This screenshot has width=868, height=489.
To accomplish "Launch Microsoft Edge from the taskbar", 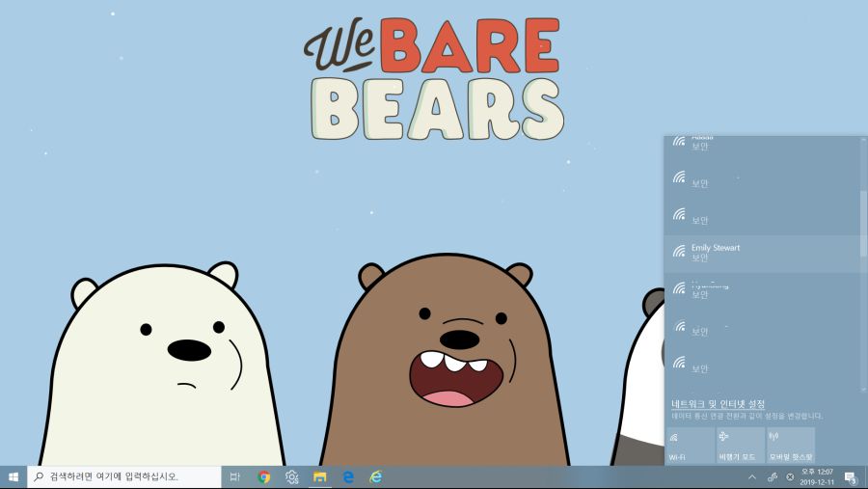I will [x=348, y=476].
